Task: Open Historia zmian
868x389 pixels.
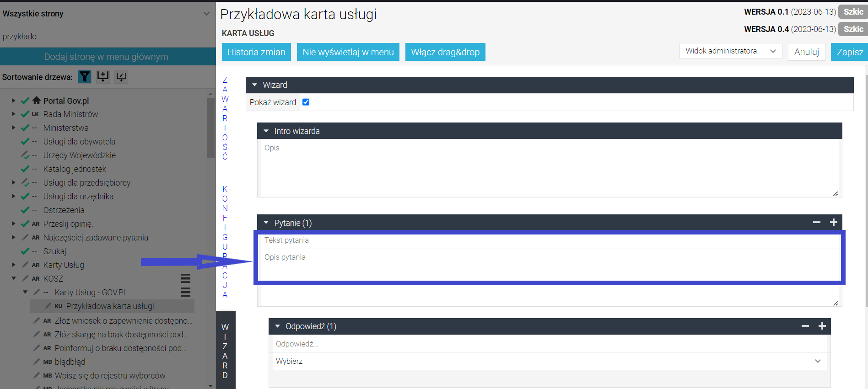Action: tap(256, 52)
